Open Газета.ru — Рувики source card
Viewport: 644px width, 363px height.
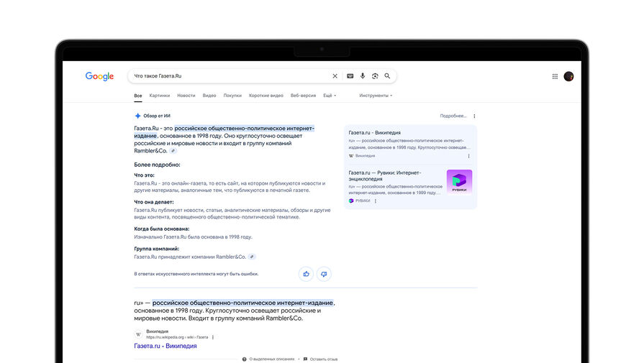(410, 187)
